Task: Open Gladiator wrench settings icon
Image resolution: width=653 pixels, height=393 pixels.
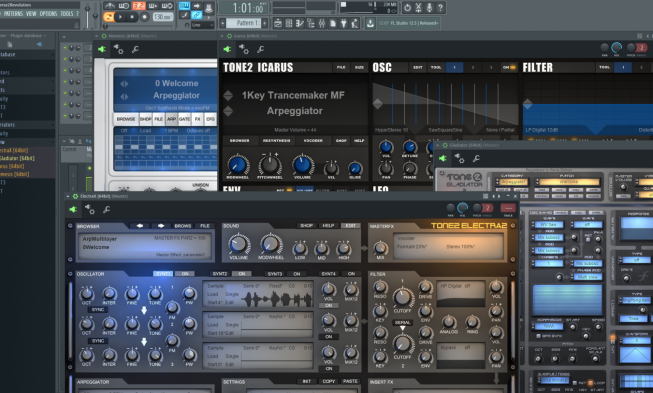Action: [x=476, y=158]
